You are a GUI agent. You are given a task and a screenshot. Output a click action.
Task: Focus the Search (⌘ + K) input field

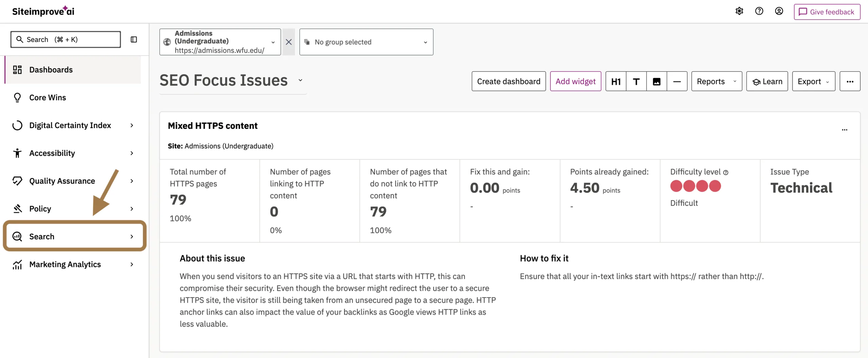click(65, 39)
